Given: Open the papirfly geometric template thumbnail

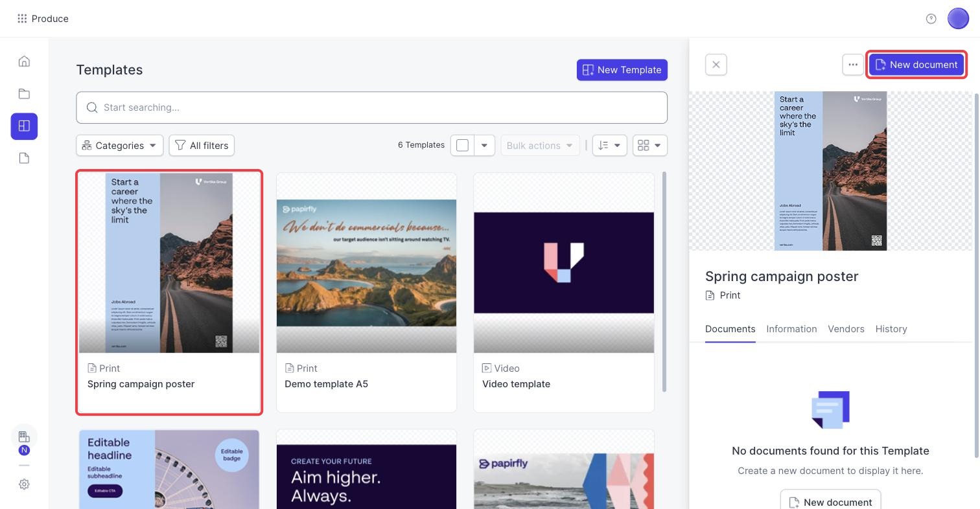Looking at the screenshot, I should [x=564, y=469].
